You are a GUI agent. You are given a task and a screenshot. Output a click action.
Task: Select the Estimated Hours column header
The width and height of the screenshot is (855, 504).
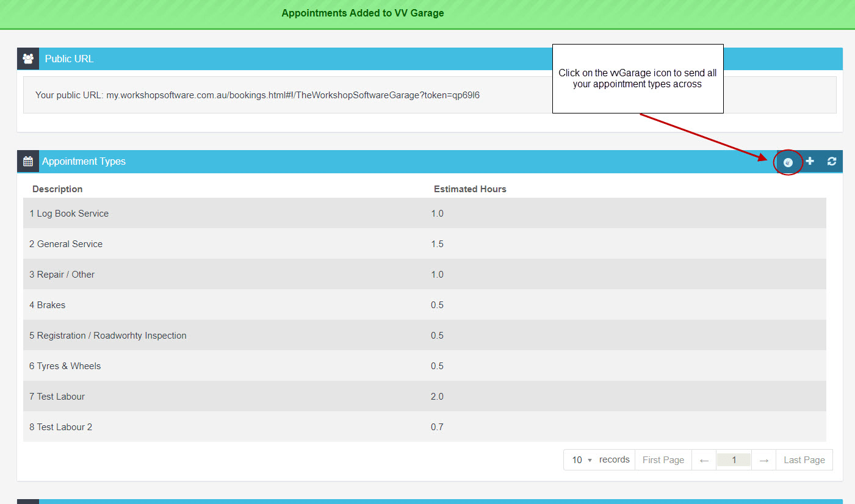470,189
